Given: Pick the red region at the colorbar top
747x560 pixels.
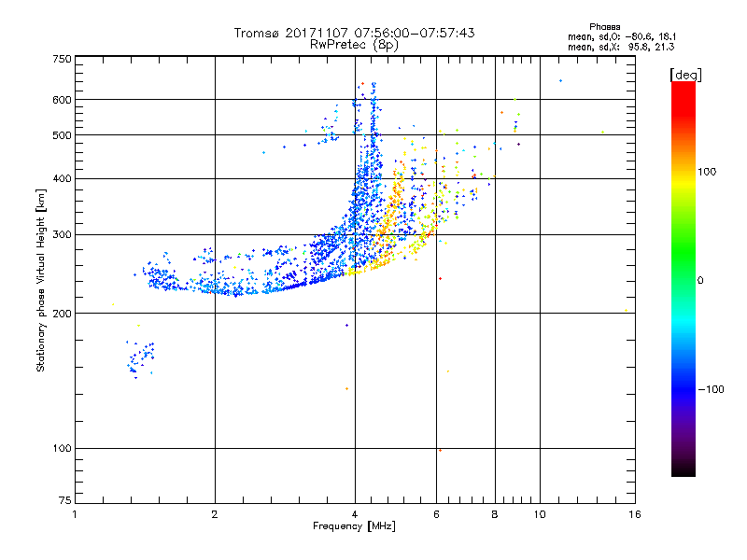Looking at the screenshot, I should [x=684, y=89].
